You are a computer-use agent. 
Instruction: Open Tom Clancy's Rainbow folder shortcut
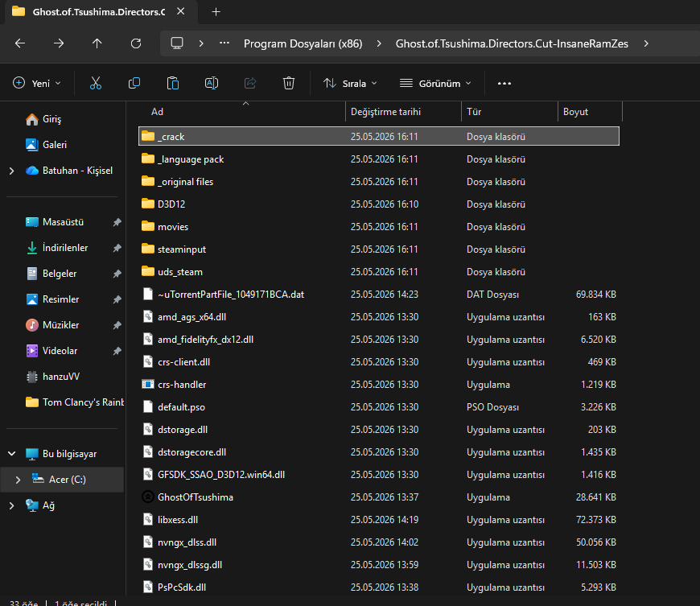pyautogui.click(x=75, y=402)
